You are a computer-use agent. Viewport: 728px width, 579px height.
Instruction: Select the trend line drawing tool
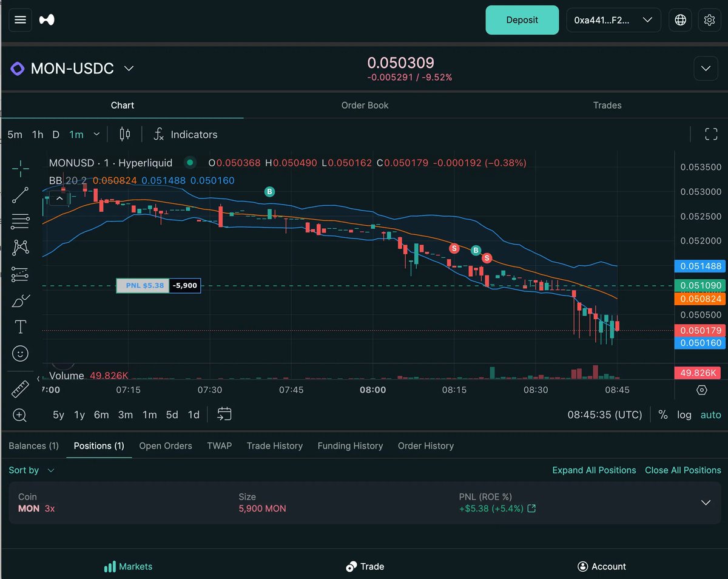pyautogui.click(x=20, y=195)
